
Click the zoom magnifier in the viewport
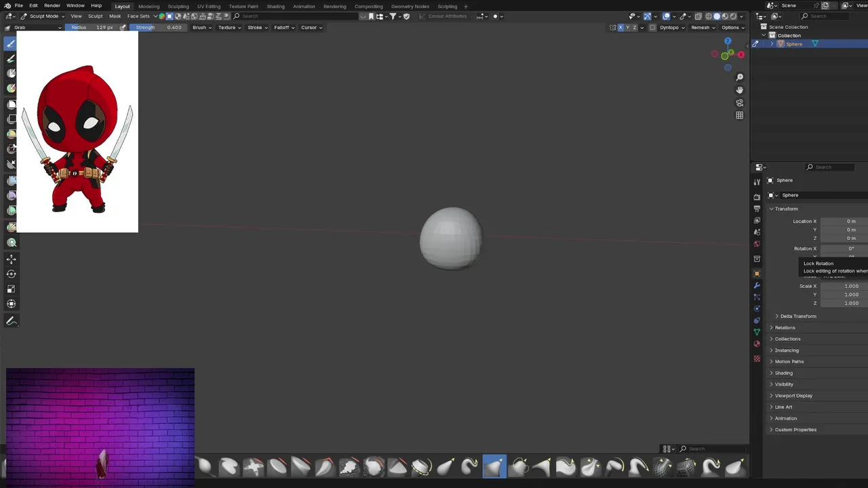739,77
